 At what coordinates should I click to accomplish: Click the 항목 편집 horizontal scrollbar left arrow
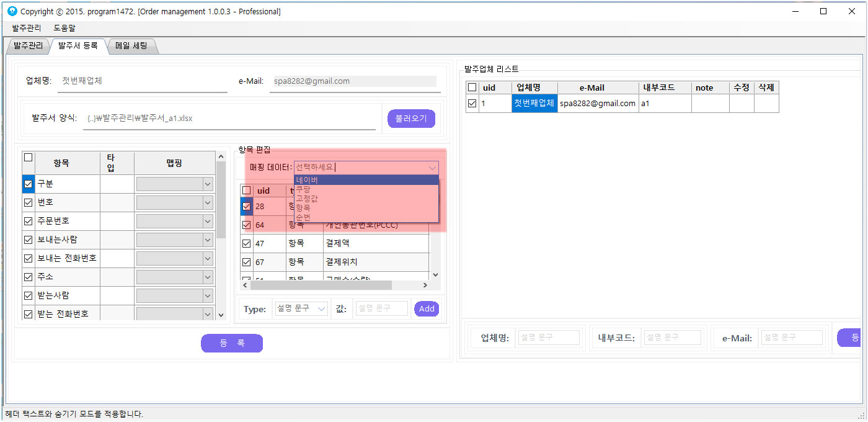pos(245,285)
